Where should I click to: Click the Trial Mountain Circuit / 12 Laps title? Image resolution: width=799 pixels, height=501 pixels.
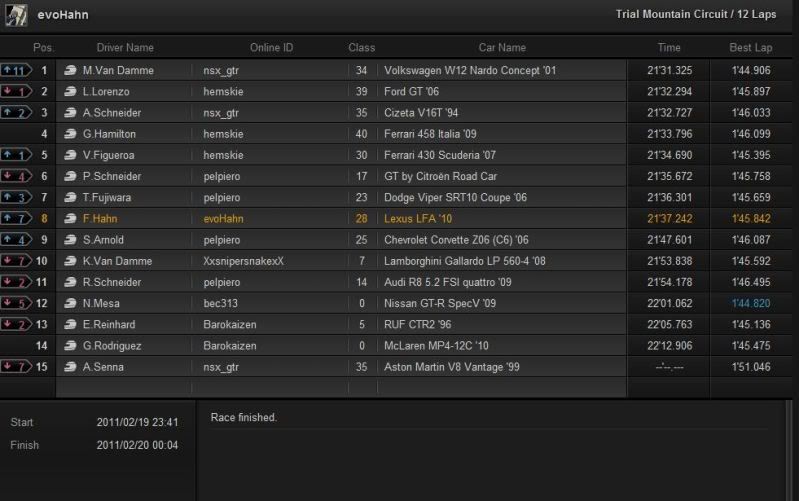pyautogui.click(x=696, y=14)
